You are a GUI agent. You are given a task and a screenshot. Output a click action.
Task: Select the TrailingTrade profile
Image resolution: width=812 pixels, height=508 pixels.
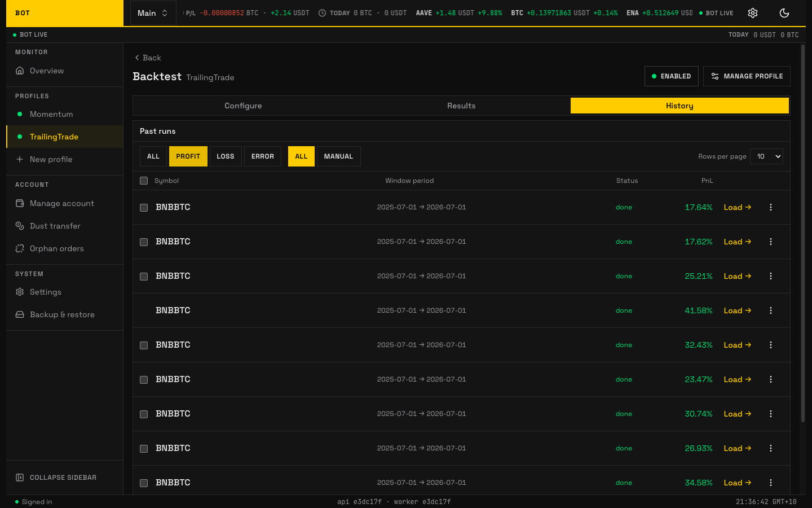[64, 137]
